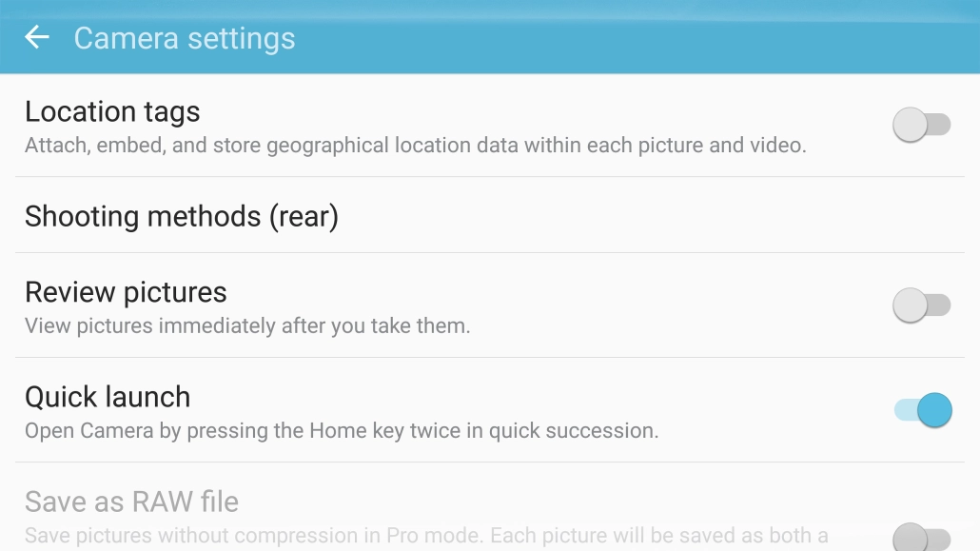This screenshot has height=551, width=980.
Task: Click the grey knob of Review pictures switch
Action: pyautogui.click(x=910, y=305)
